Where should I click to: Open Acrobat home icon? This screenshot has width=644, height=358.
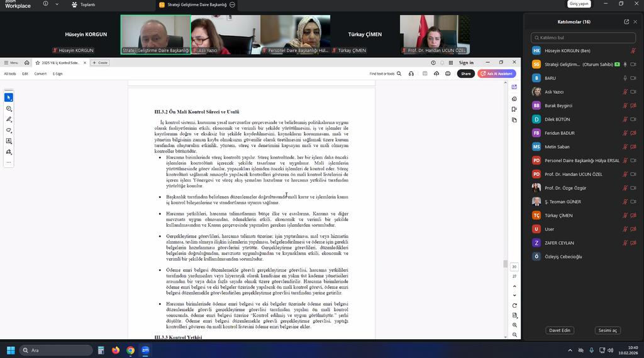click(27, 63)
